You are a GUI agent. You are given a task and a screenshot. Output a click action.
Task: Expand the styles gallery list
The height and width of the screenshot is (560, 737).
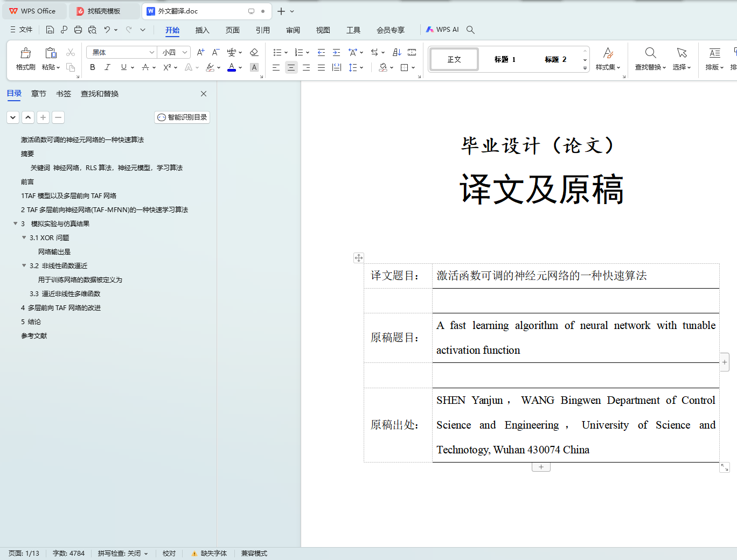click(585, 68)
